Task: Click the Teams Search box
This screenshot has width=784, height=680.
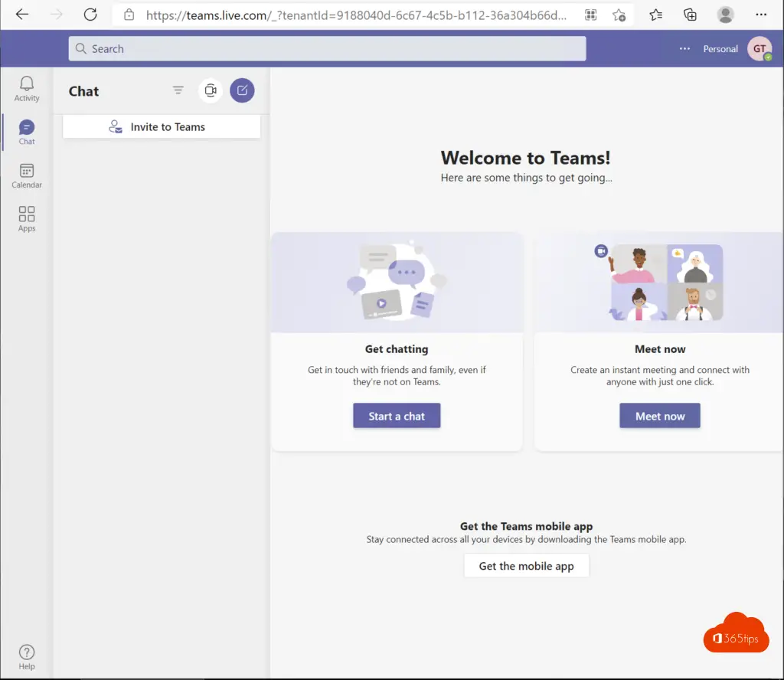Action: coord(327,48)
